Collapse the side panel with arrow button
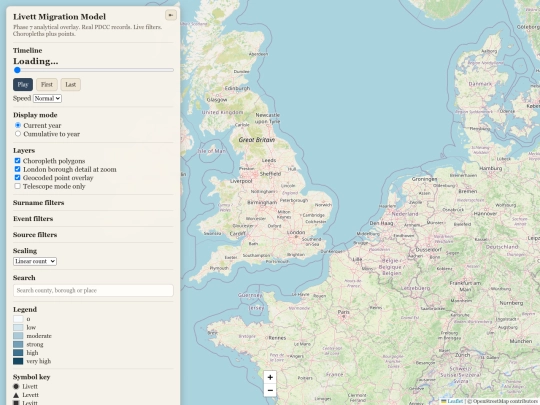The height and width of the screenshot is (405, 540). pos(171,15)
